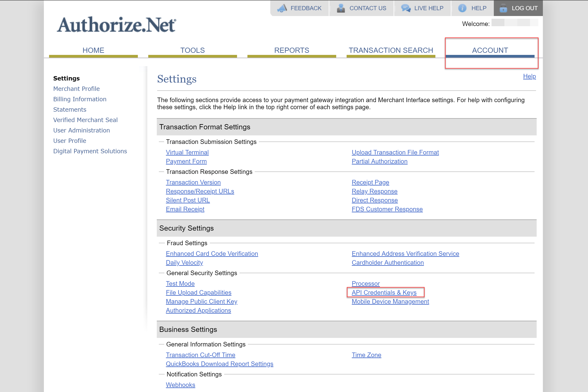Open Upload Transaction File Format
The width and height of the screenshot is (588, 392).
[x=395, y=152]
